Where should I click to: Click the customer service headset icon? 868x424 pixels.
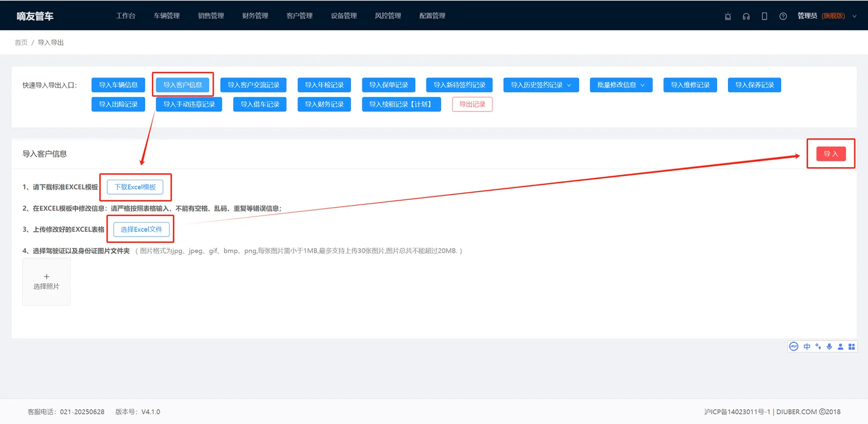coord(746,16)
